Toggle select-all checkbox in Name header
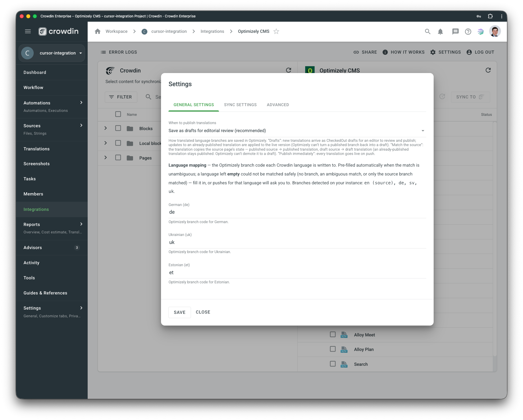 pyautogui.click(x=118, y=114)
